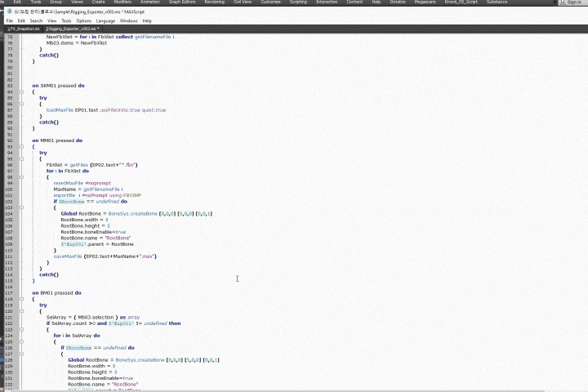The height and width of the screenshot is (392, 588).
Task: Click the 'Mb03.items = NewFbXlist' line
Action: click(x=77, y=42)
